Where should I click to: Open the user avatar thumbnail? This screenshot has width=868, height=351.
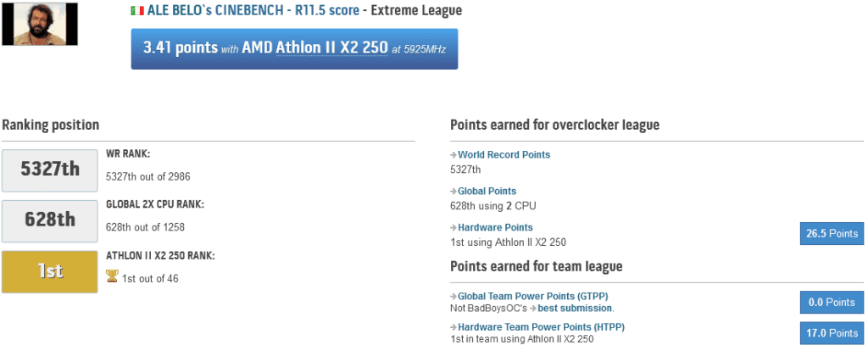point(40,24)
